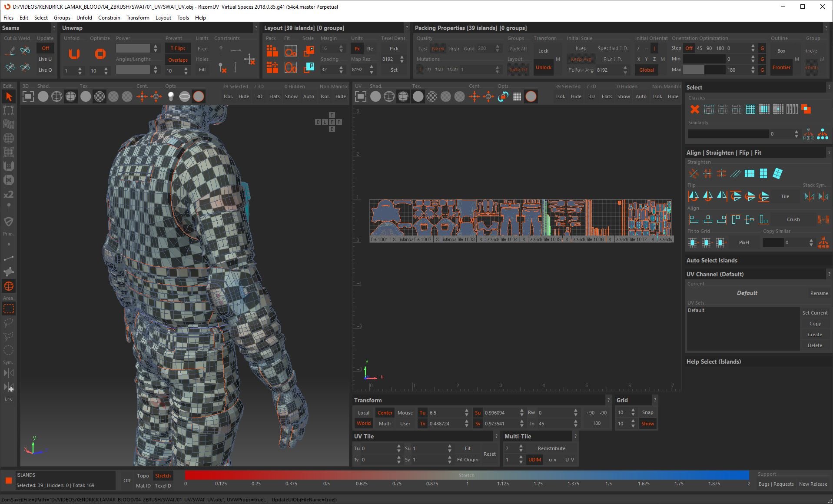Click the deselect all red X icon
The height and width of the screenshot is (504, 833).
[x=694, y=109]
